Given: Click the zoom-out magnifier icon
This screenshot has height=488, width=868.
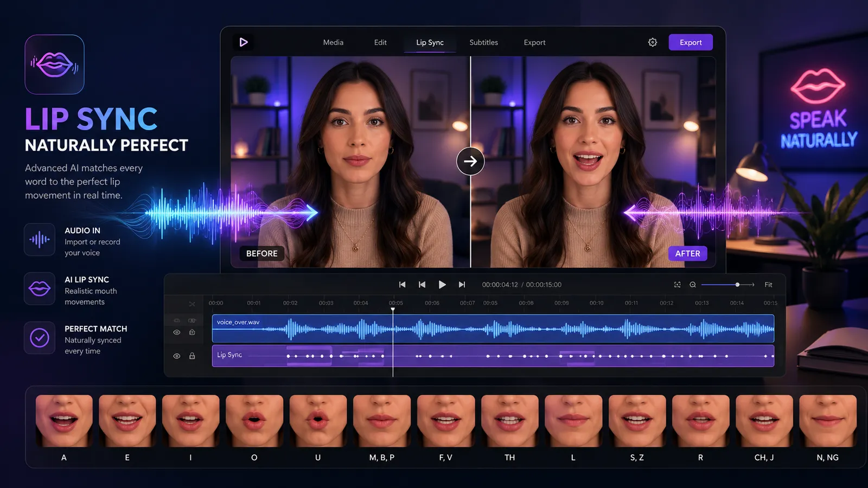Looking at the screenshot, I should [x=693, y=285].
